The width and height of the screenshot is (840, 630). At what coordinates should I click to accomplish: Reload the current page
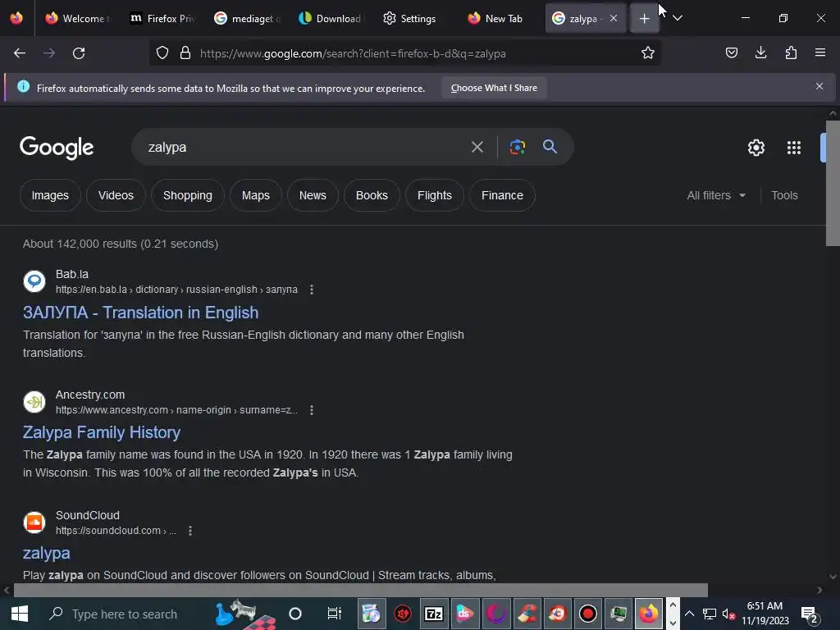[x=79, y=53]
